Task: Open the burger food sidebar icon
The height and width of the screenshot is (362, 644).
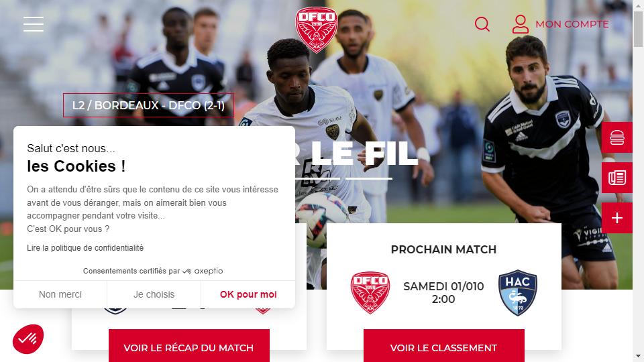Action: pyautogui.click(x=617, y=137)
